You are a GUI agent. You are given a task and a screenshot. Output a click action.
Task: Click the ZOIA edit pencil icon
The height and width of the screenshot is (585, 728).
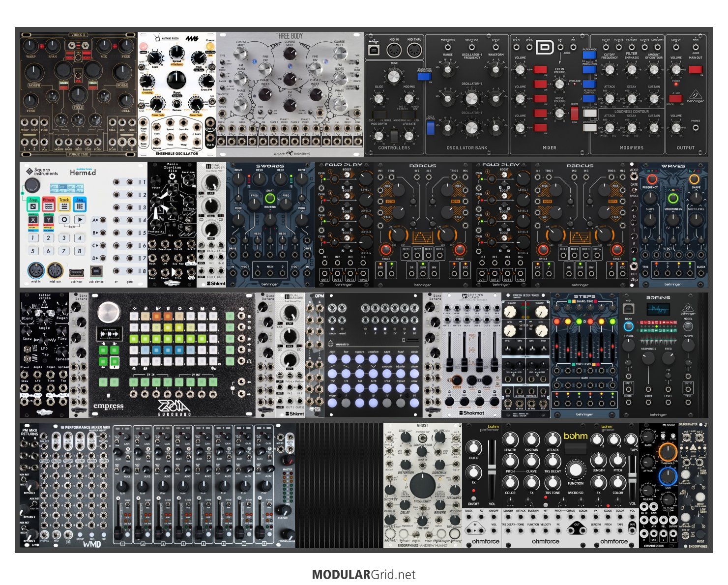(158, 309)
